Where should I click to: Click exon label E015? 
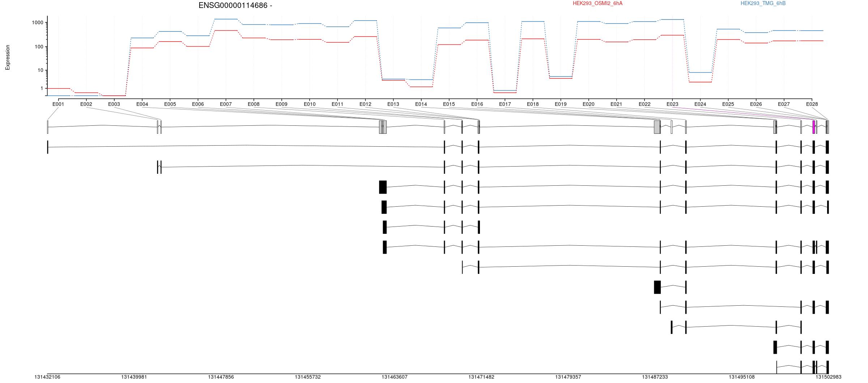[x=449, y=104]
